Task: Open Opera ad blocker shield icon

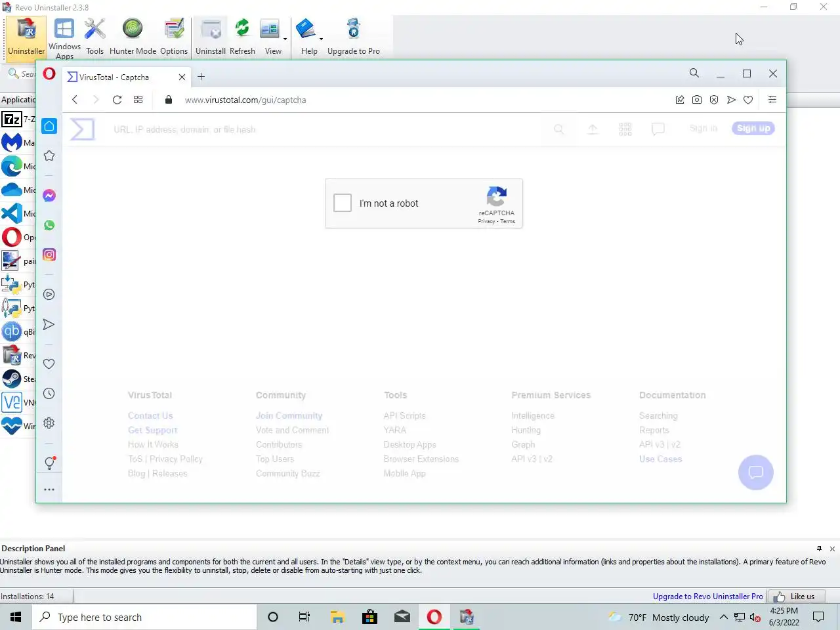Action: [714, 100]
